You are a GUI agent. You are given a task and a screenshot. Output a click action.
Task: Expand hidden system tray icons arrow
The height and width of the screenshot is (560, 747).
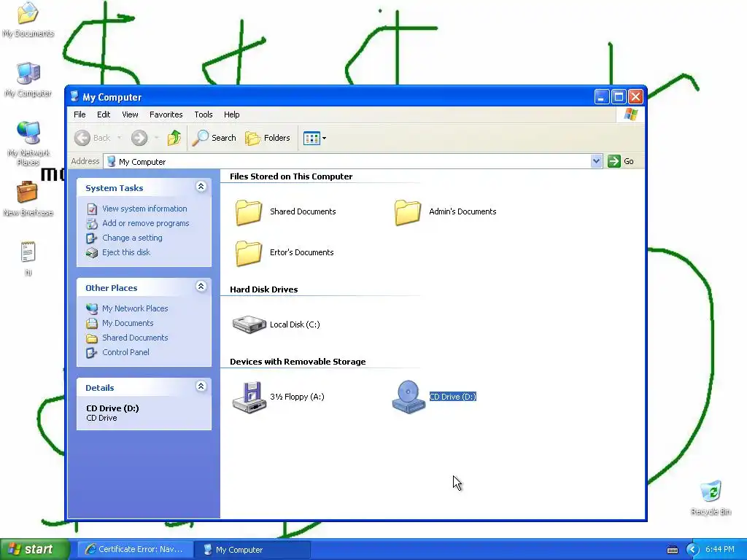[692, 550]
